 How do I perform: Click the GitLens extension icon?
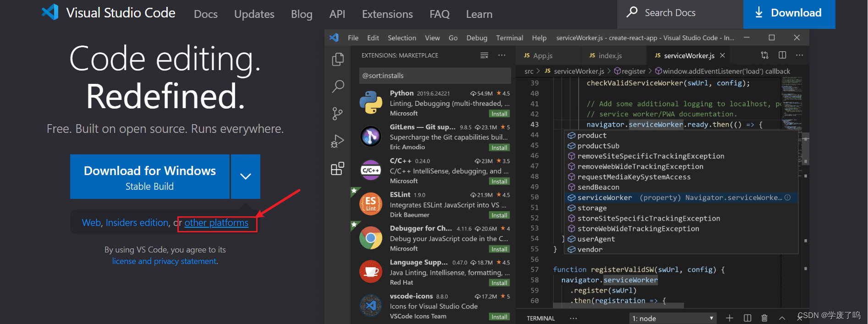point(371,136)
